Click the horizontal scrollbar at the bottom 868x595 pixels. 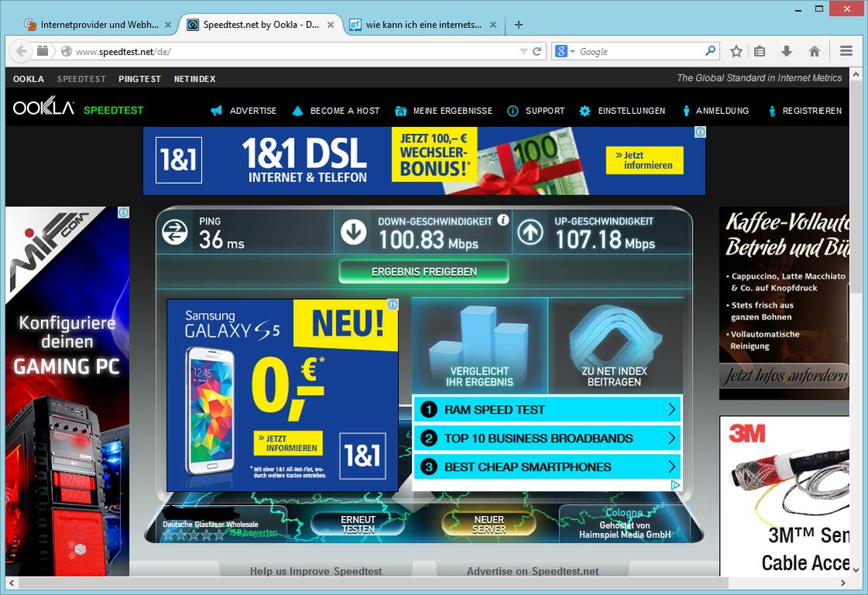coord(374,583)
